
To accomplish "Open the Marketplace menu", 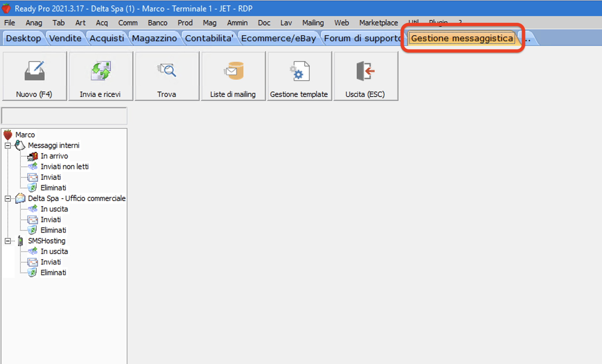I will point(379,23).
